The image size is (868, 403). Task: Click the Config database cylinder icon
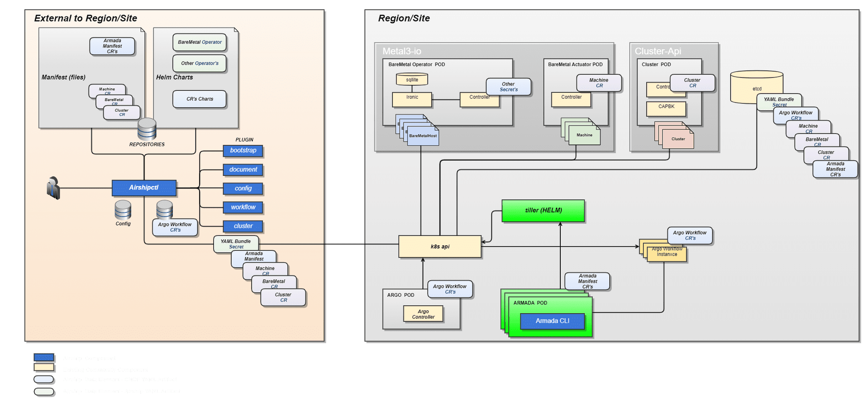(x=123, y=210)
